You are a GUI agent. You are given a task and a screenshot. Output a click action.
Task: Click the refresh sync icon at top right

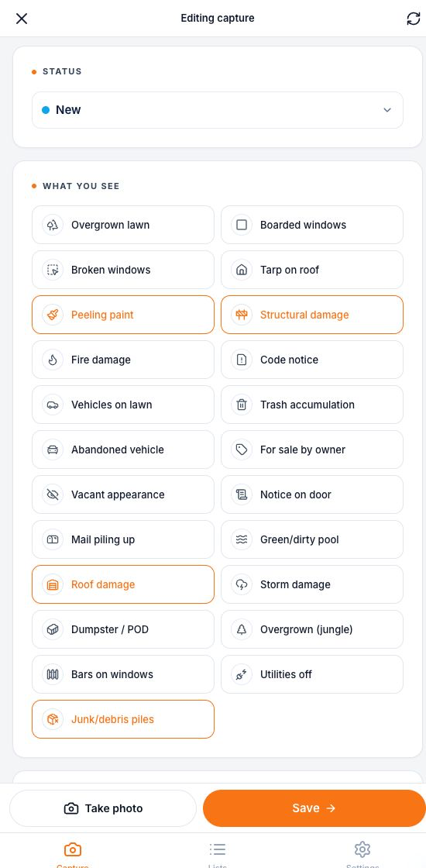click(414, 19)
